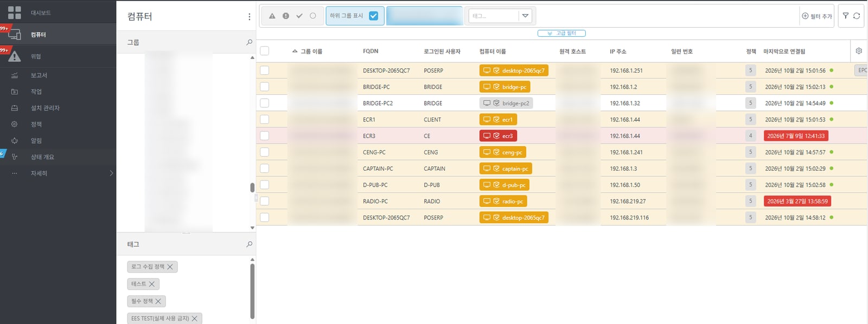Open the red ecr3 computer badge
This screenshot has width=868, height=324.
(498, 136)
